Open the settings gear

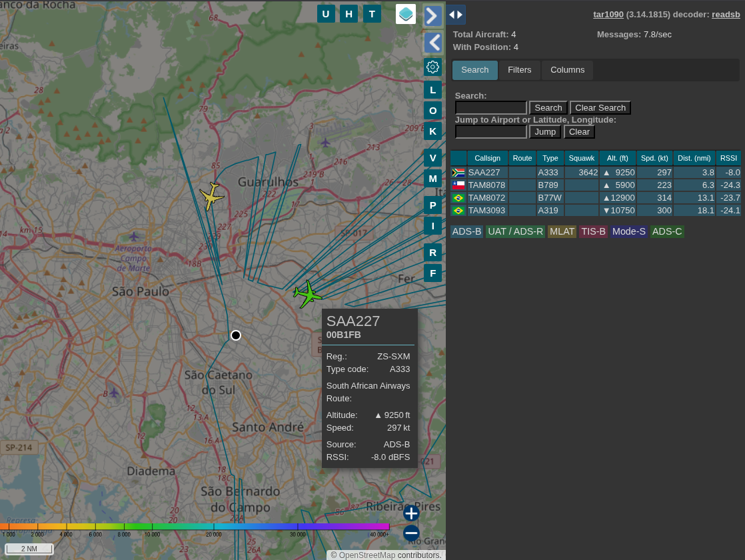point(432,67)
